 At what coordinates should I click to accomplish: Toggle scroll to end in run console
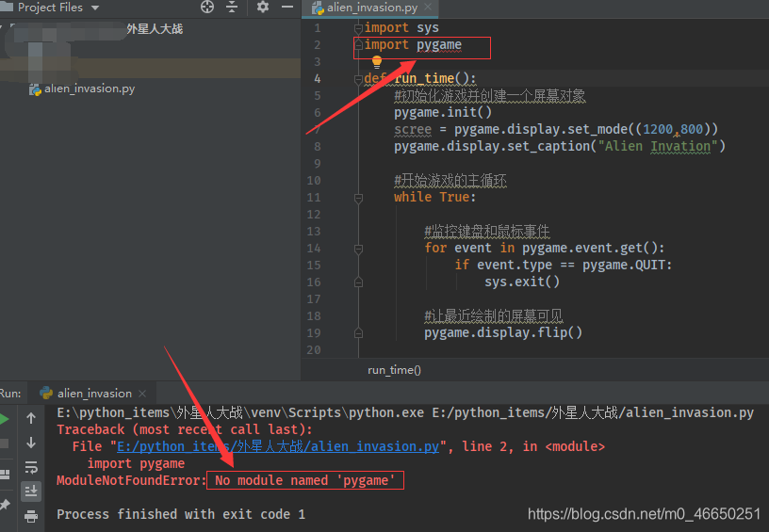(x=31, y=491)
